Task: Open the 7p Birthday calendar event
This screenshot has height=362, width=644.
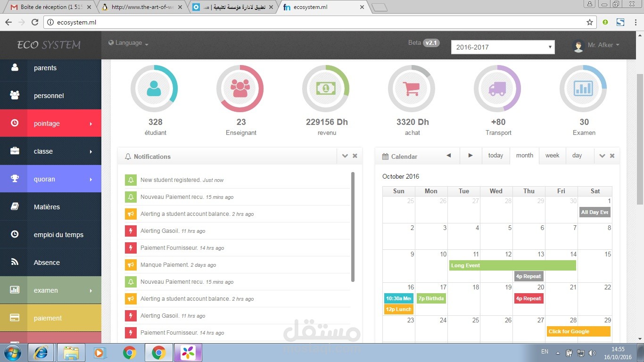Action: (x=431, y=298)
